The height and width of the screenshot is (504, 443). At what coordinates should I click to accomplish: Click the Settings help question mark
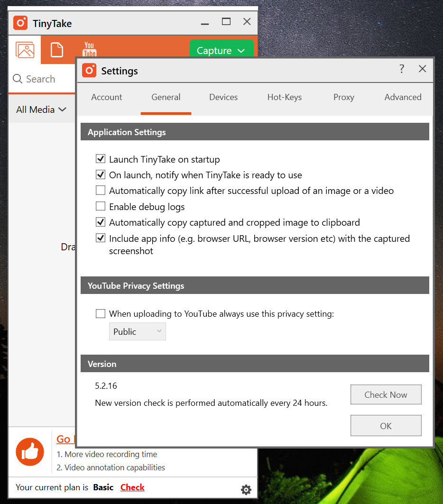point(401,69)
